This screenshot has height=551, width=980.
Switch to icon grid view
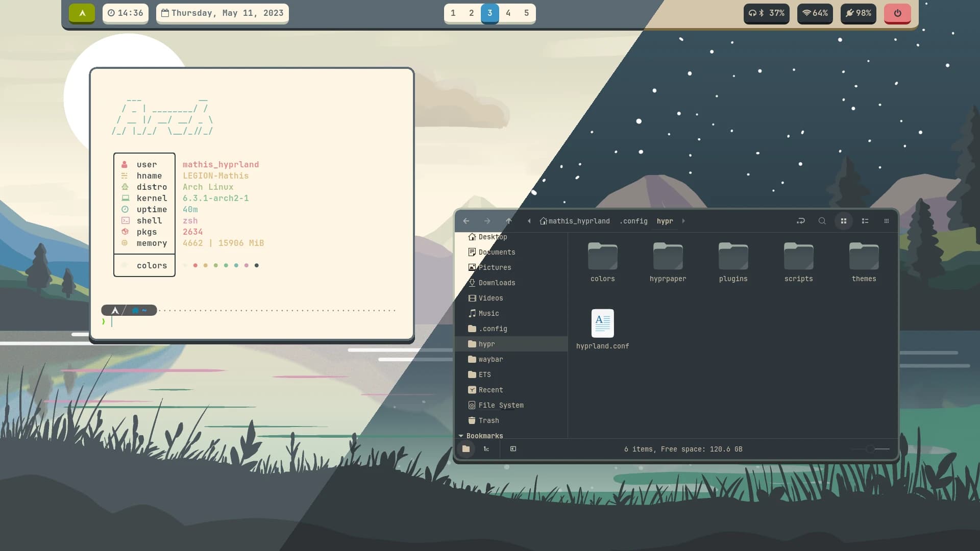(843, 221)
